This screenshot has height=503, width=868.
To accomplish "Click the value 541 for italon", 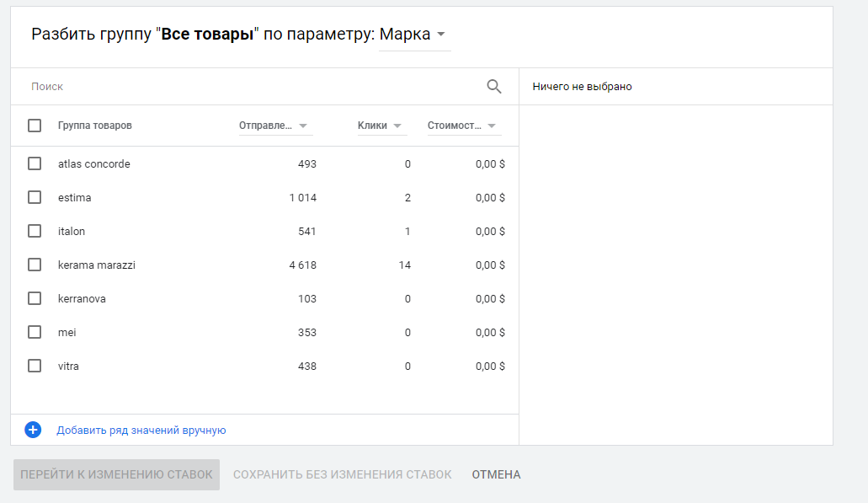I will (x=307, y=232).
